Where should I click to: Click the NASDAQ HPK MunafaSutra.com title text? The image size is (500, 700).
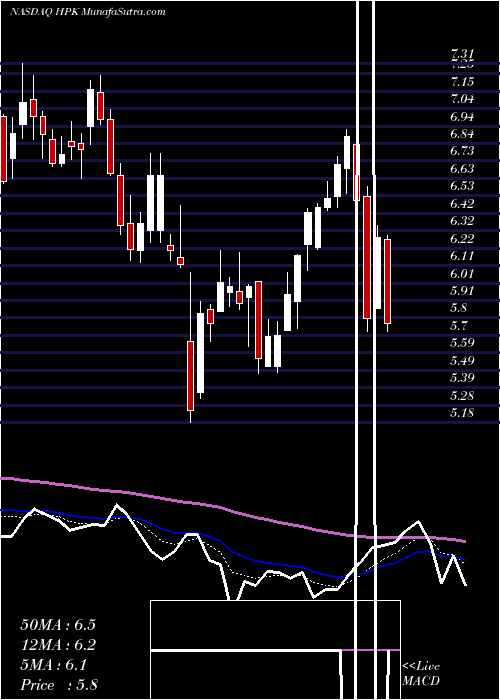point(88,12)
